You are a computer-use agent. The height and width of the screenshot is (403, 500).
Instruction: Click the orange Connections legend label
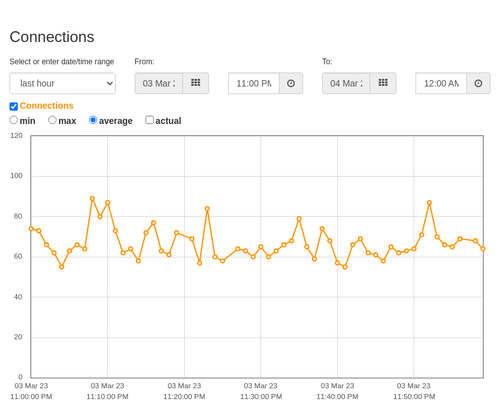coord(46,106)
